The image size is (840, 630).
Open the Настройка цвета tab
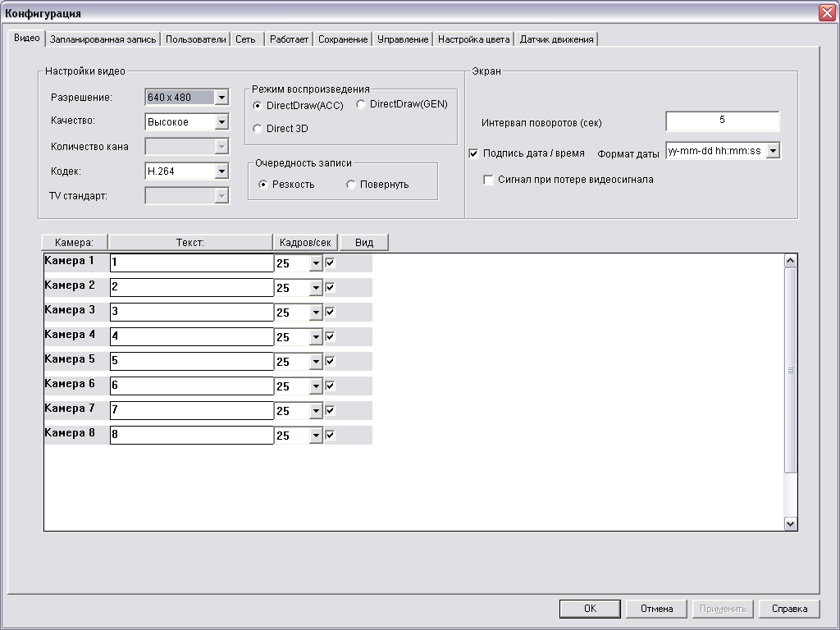(473, 39)
